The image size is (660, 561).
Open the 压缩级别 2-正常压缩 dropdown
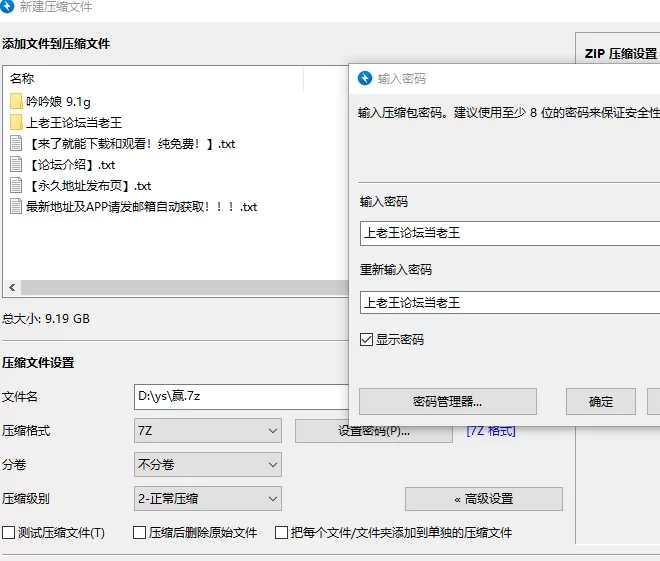[x=208, y=498]
